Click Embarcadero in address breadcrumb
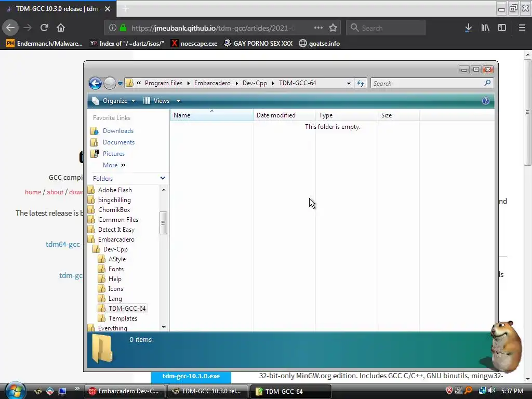532x399 pixels. point(212,83)
